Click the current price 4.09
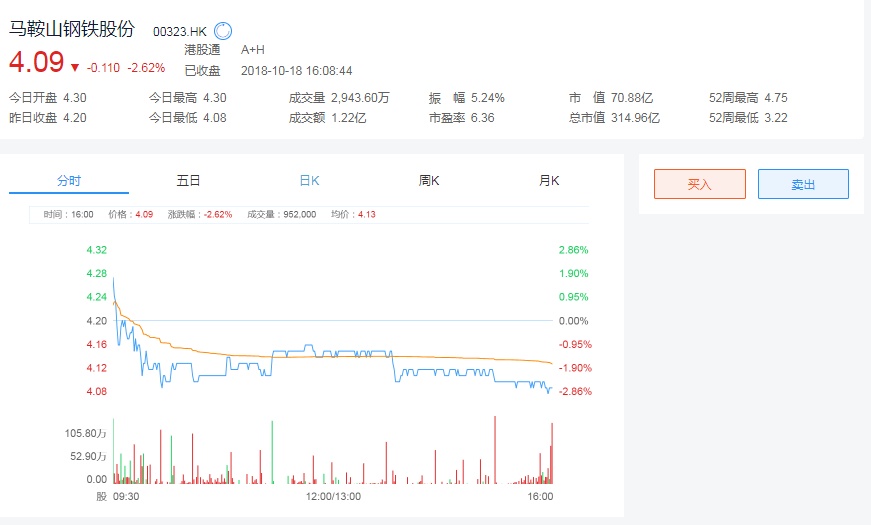 tap(36, 62)
